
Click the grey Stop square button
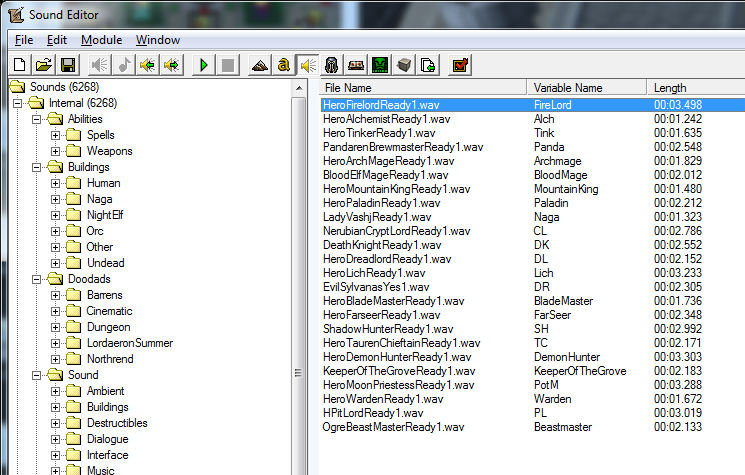228,65
